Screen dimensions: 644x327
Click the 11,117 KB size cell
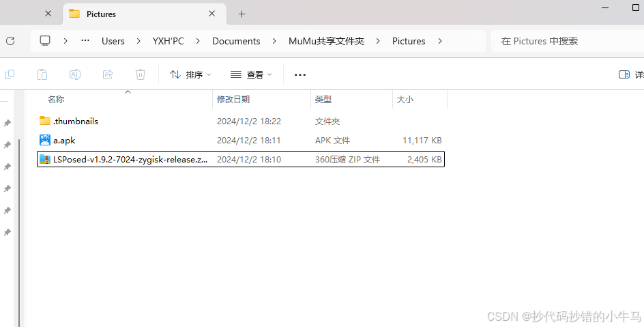pyautogui.click(x=422, y=141)
